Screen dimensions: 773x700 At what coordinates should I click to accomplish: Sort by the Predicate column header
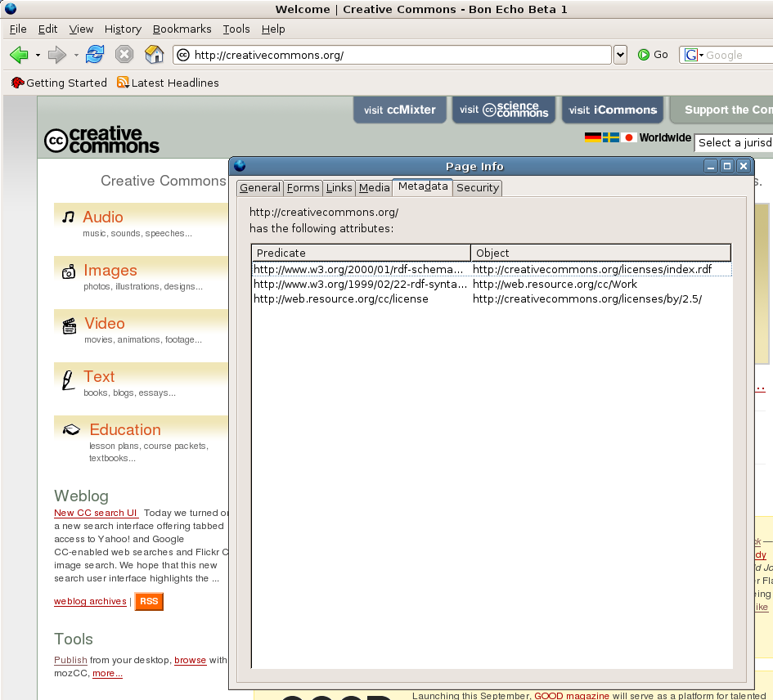(361, 253)
